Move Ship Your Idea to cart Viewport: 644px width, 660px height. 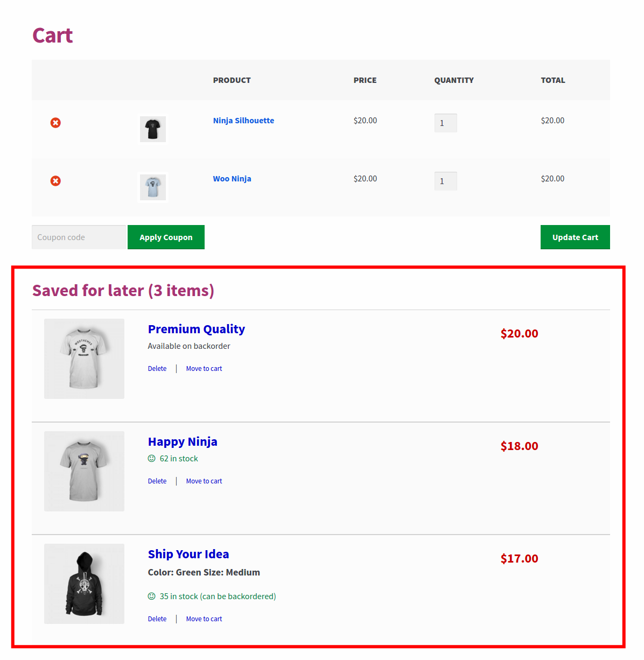click(204, 619)
